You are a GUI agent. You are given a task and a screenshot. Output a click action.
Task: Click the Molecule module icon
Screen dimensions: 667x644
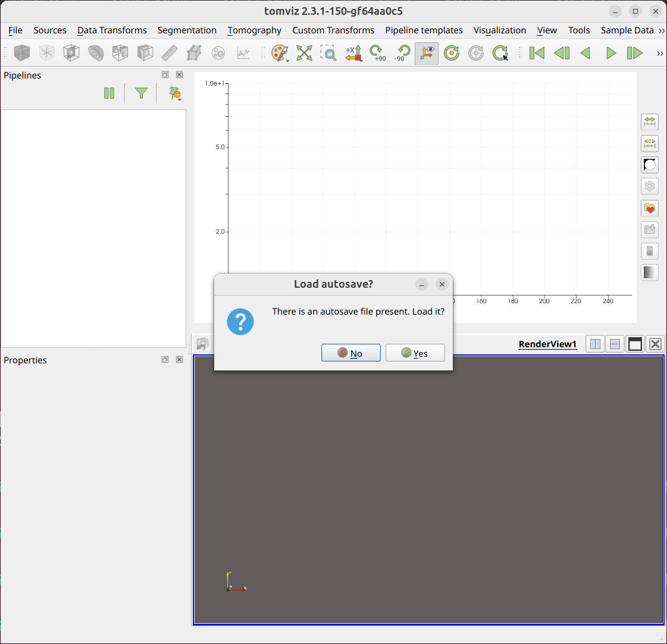(x=218, y=53)
